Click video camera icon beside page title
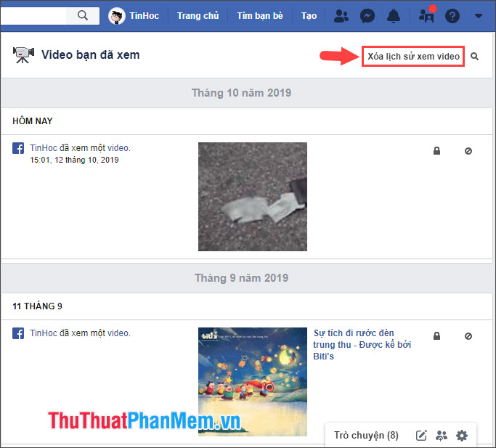This screenshot has height=448, width=496. [23, 54]
